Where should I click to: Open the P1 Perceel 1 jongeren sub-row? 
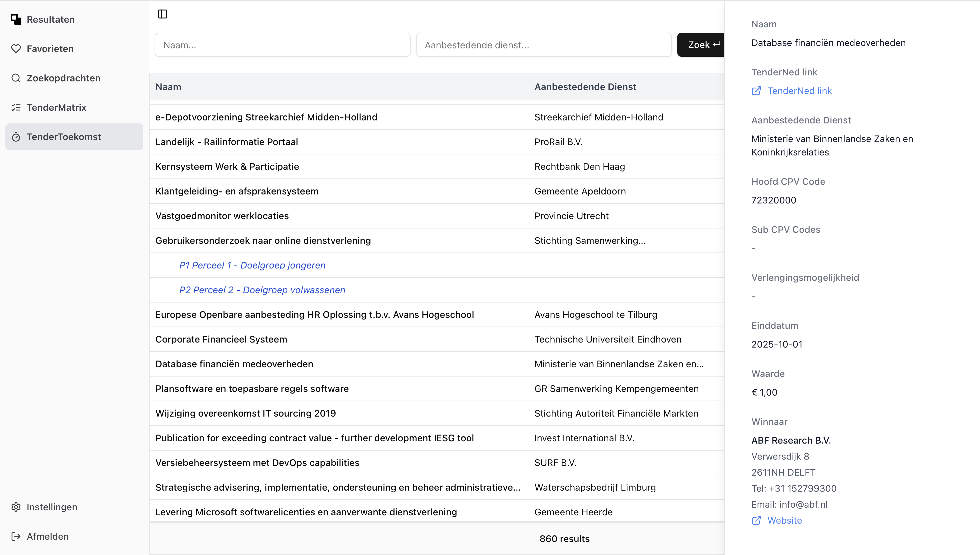252,265
